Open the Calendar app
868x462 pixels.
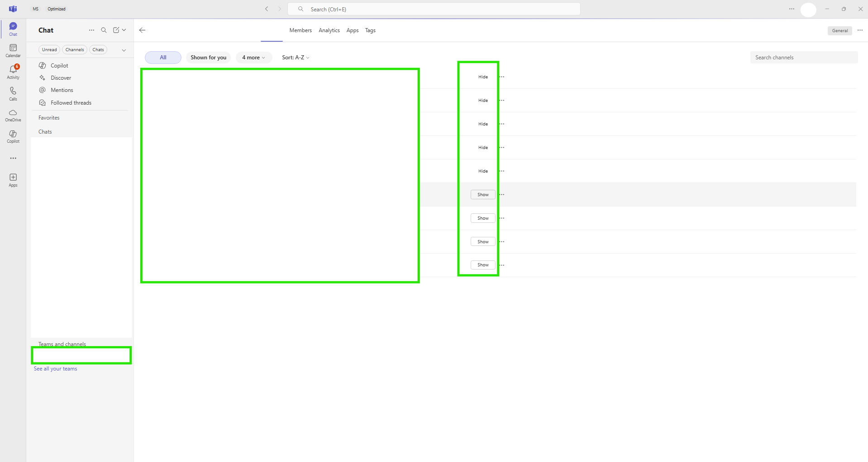point(13,51)
